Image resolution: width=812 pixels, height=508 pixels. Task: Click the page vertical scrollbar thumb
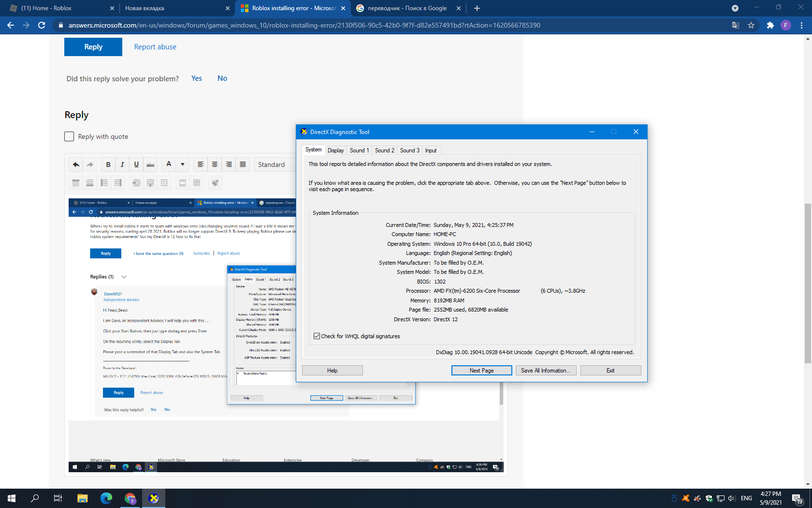tap(808, 283)
